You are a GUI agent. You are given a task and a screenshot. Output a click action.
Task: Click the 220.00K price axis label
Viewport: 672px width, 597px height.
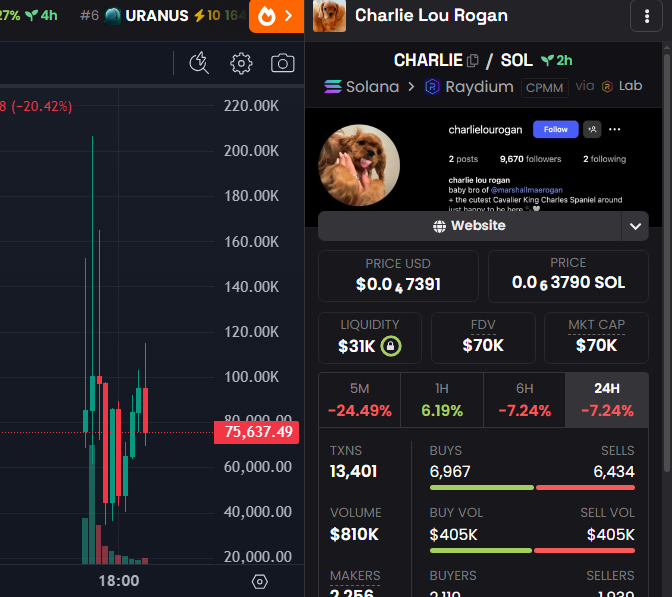(251, 106)
